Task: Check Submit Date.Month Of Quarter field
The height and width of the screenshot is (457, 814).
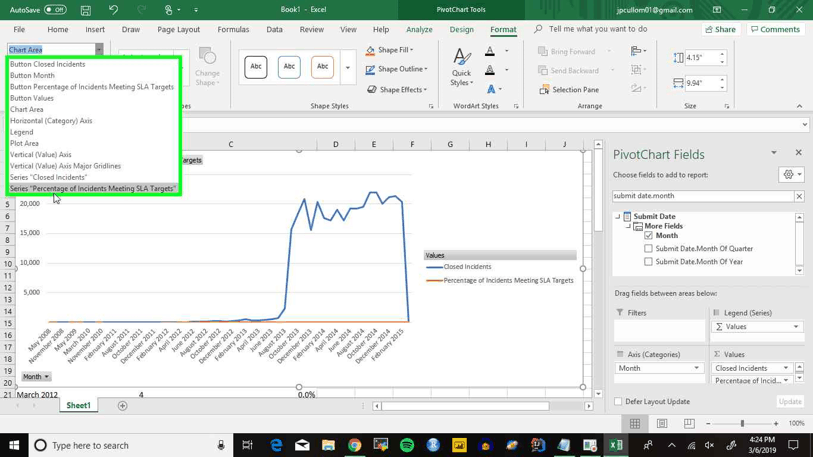Action: tap(648, 248)
